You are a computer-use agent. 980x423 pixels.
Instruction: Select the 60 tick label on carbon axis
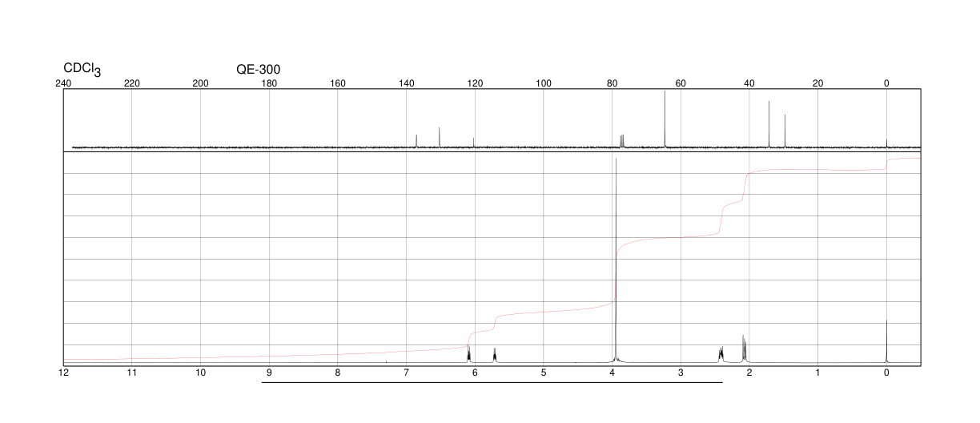[x=681, y=83]
